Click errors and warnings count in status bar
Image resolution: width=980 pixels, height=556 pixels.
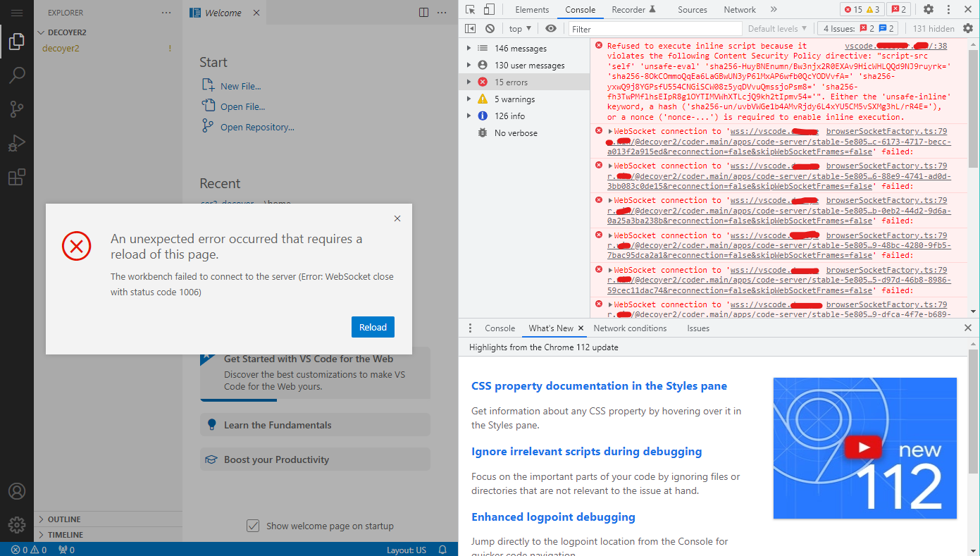[29, 550]
